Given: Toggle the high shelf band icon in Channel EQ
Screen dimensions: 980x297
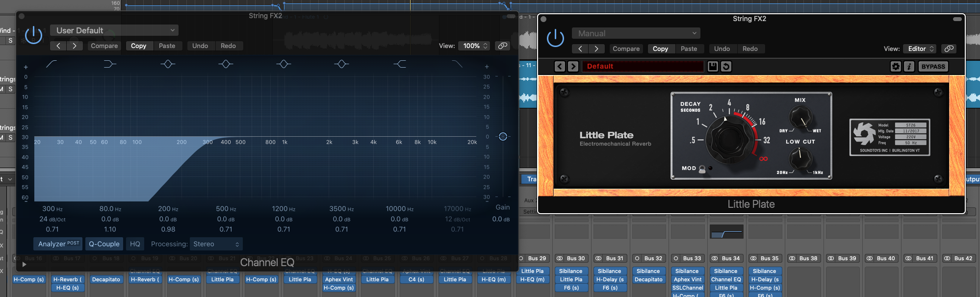Looking at the screenshot, I should pyautogui.click(x=400, y=64).
